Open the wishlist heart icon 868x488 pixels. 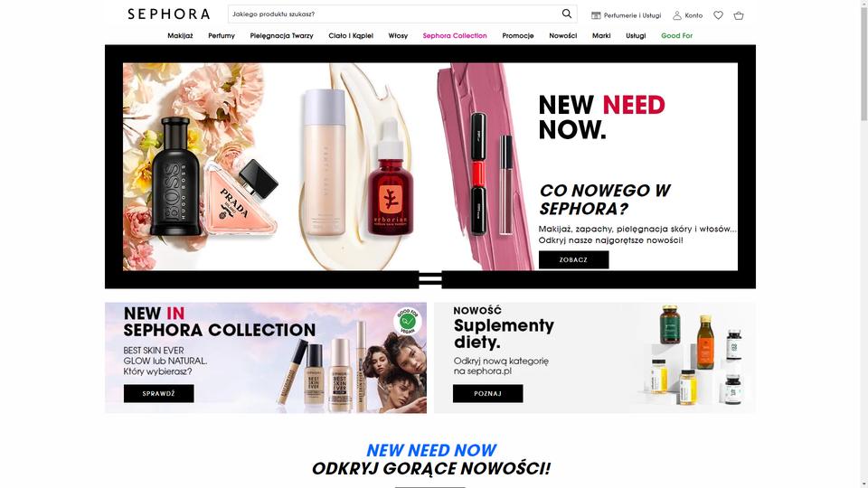718,15
